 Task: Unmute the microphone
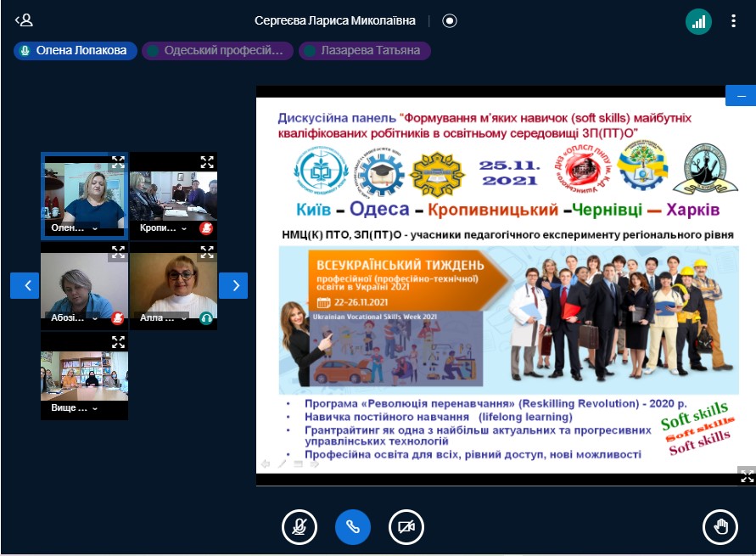300,527
